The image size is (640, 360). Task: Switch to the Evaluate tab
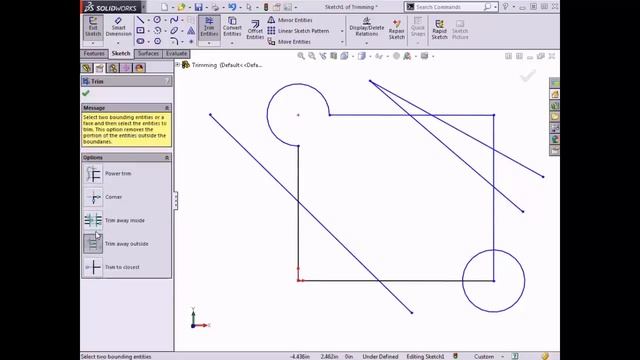pos(176,53)
